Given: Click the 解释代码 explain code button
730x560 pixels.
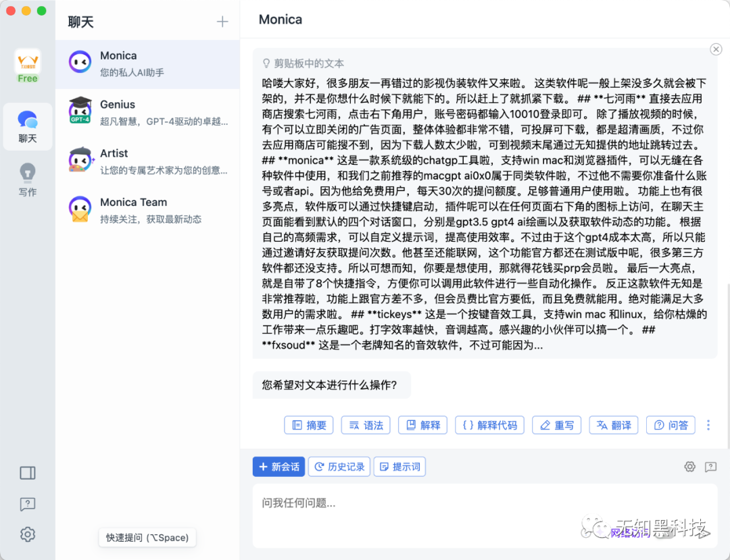Looking at the screenshot, I should 490,425.
